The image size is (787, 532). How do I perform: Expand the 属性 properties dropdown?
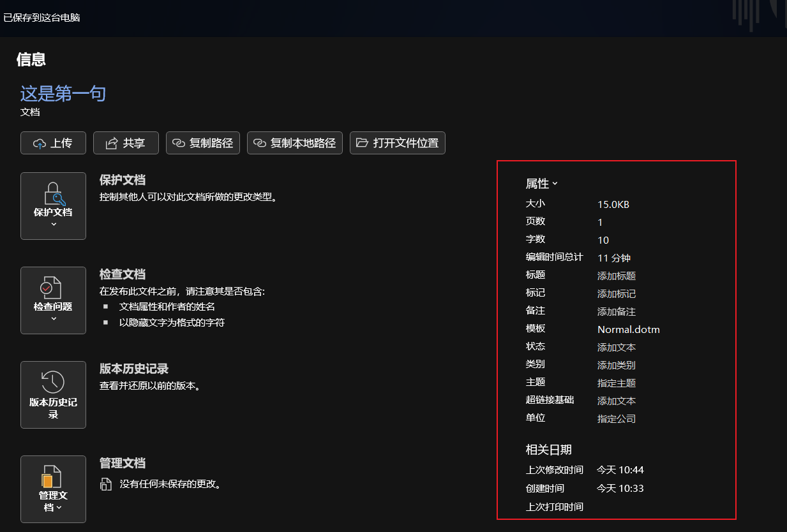541,184
